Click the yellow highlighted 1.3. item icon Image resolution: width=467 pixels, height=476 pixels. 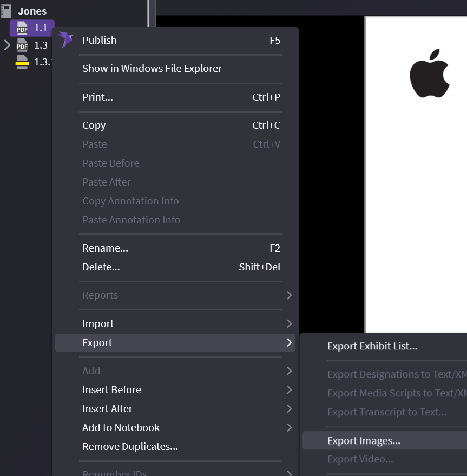[22, 62]
